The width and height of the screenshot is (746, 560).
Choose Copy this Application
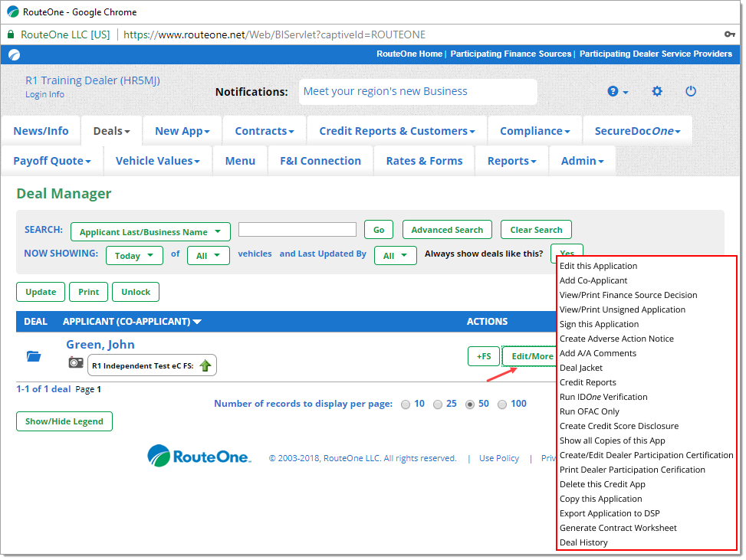(601, 499)
